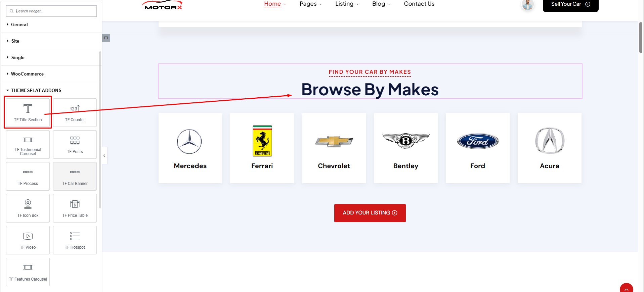Open the Chevrolet make link
Viewport: 644px width, 292px height.
click(x=334, y=166)
